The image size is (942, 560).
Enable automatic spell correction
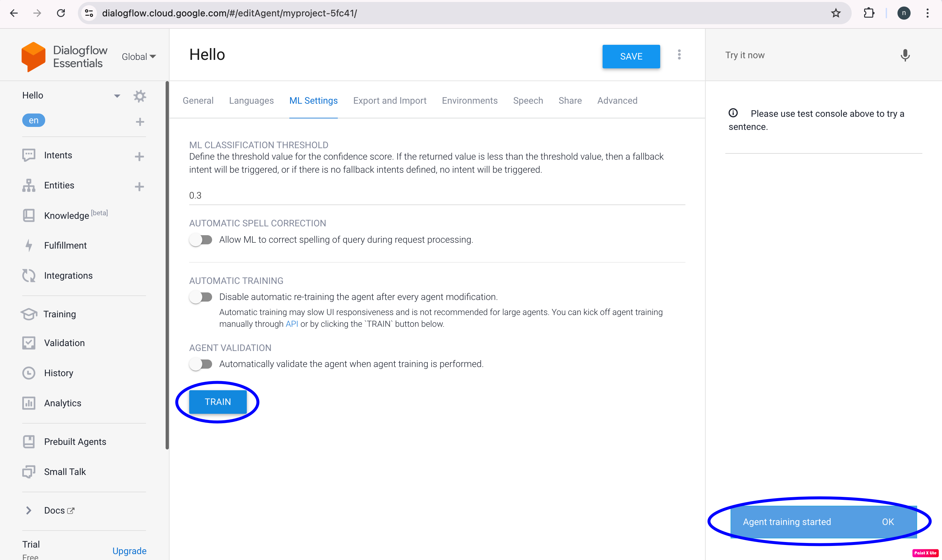click(x=201, y=240)
